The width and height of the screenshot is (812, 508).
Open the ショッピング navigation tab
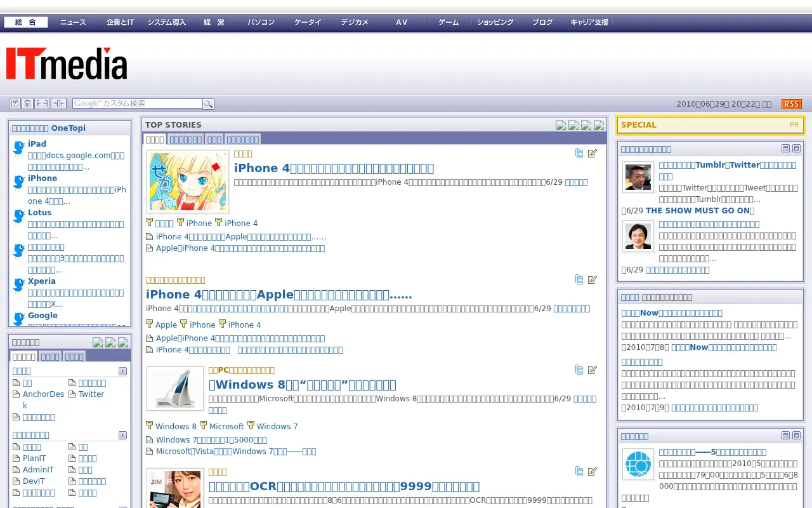pyautogui.click(x=495, y=22)
